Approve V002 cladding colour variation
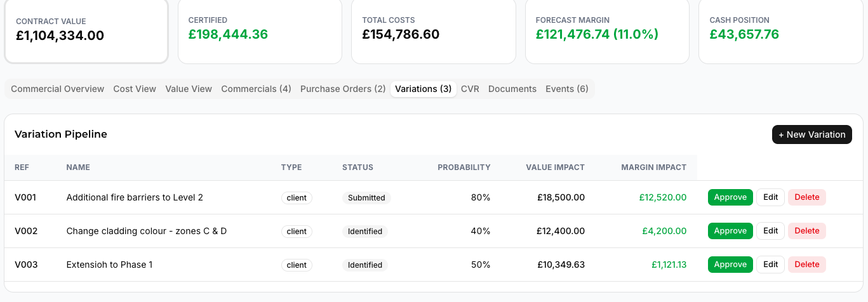Image resolution: width=868 pixels, height=302 pixels. (730, 231)
